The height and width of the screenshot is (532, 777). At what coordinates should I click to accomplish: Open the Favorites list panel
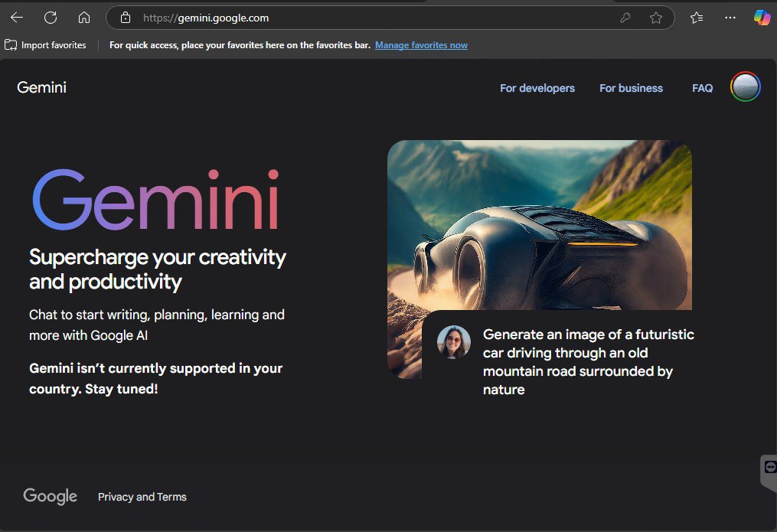pyautogui.click(x=697, y=18)
